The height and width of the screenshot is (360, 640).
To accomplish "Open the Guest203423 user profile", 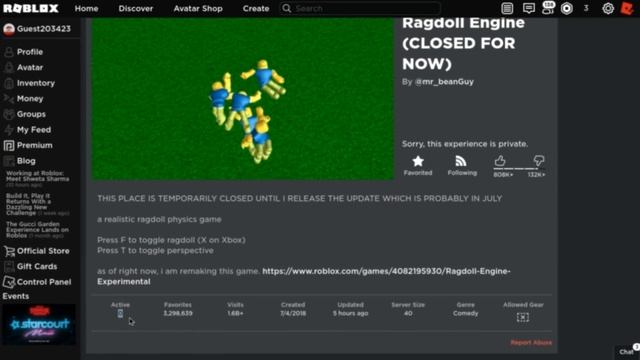I will pos(37,29).
